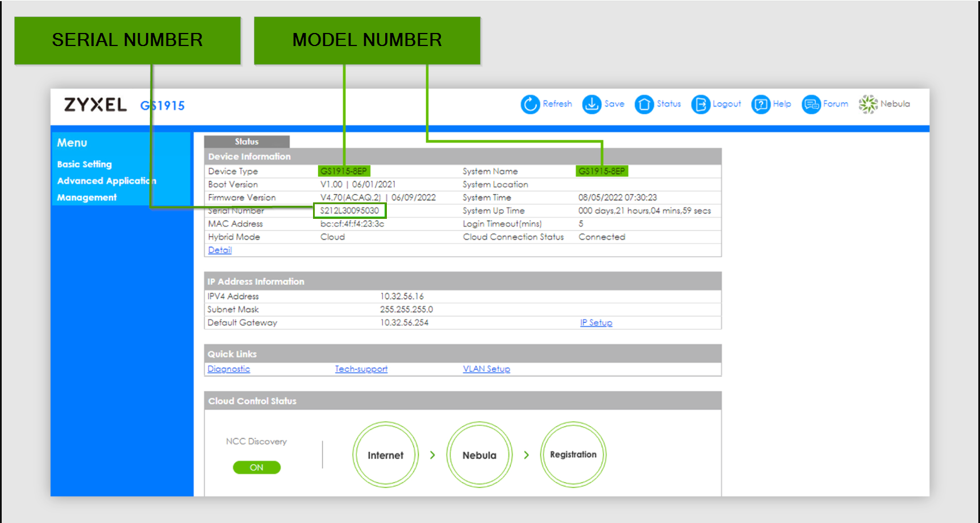Click Hybrid Mode value Cloud
The width and height of the screenshot is (980, 523).
[x=332, y=237]
